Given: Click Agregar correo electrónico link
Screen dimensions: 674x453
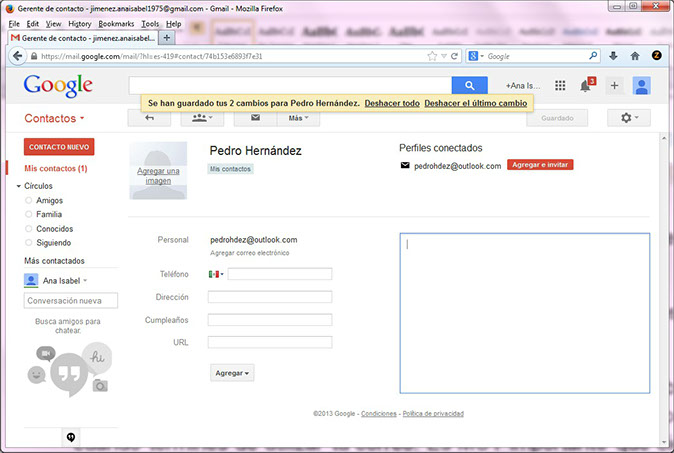Looking at the screenshot, I should coord(250,253).
